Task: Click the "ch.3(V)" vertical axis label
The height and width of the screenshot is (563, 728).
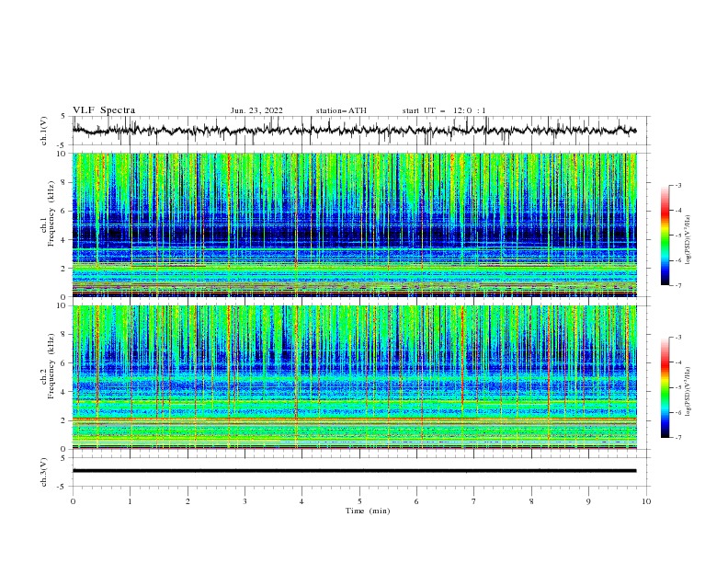Action: [x=44, y=472]
